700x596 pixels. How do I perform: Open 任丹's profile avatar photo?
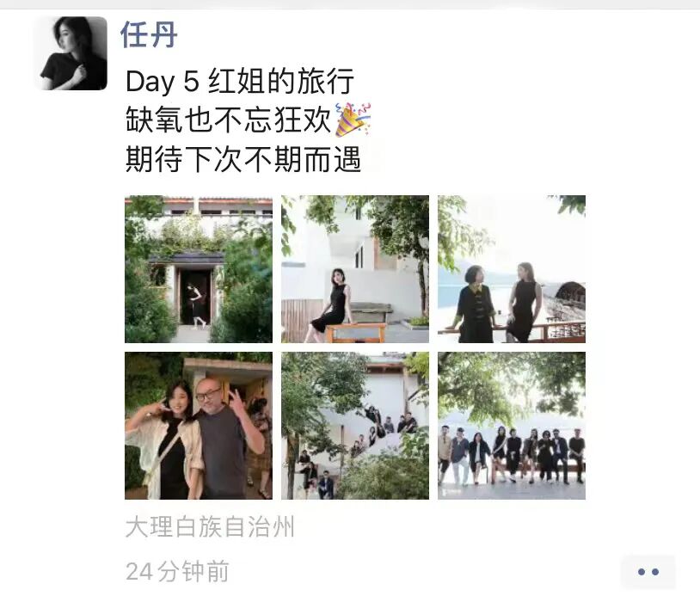point(73,53)
